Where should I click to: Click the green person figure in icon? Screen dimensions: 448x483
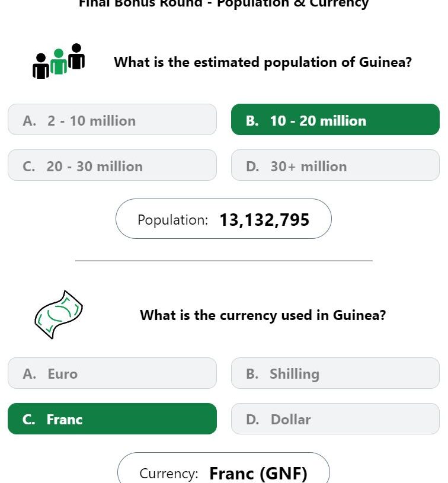pos(59,61)
